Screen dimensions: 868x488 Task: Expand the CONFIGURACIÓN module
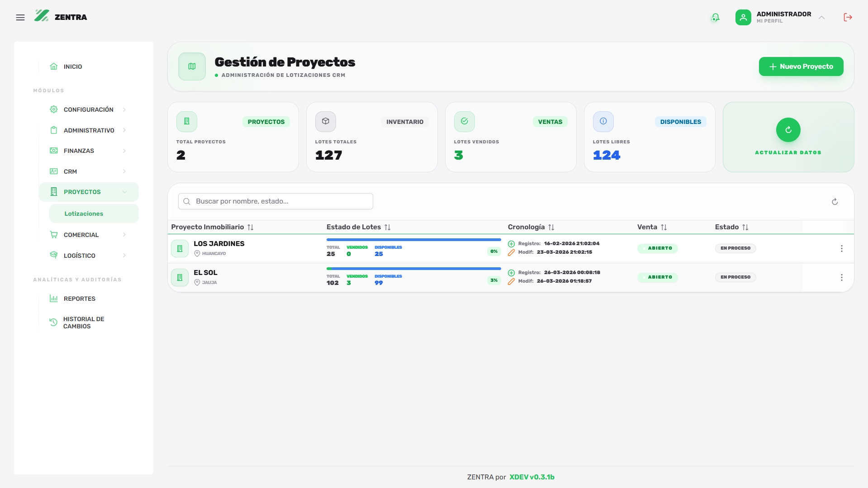[88, 109]
